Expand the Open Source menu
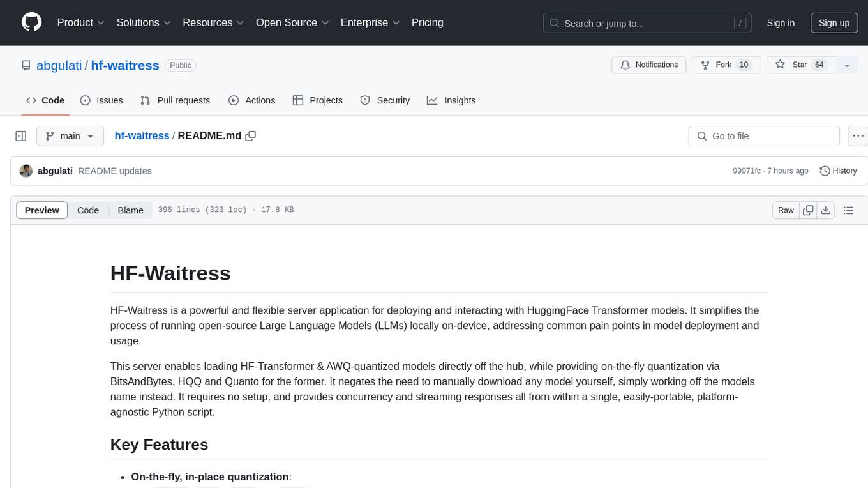The height and width of the screenshot is (488, 868). click(292, 22)
